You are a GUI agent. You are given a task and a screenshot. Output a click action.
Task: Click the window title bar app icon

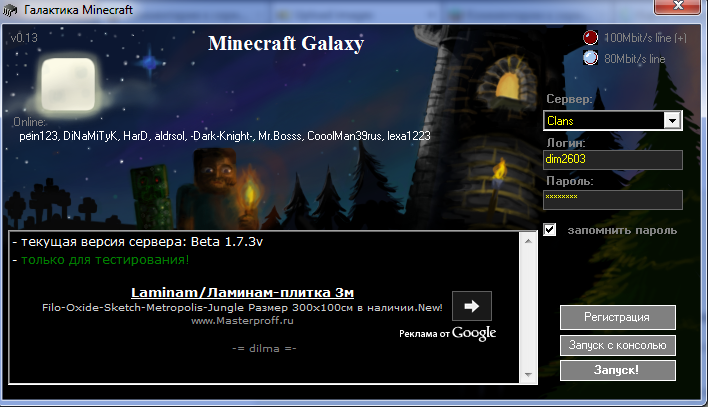(10, 10)
